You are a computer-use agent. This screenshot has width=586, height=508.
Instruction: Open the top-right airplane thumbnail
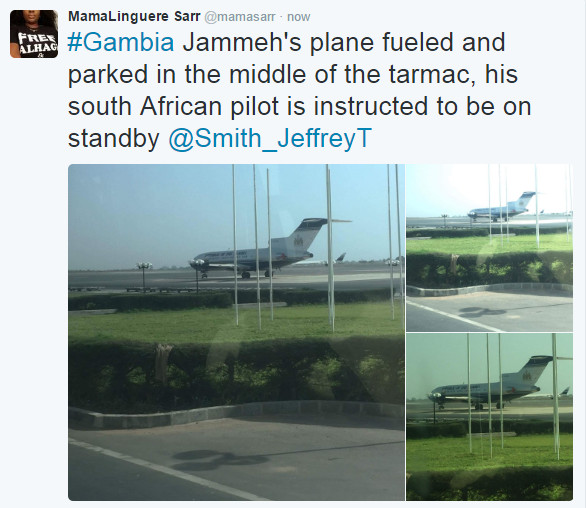point(489,248)
